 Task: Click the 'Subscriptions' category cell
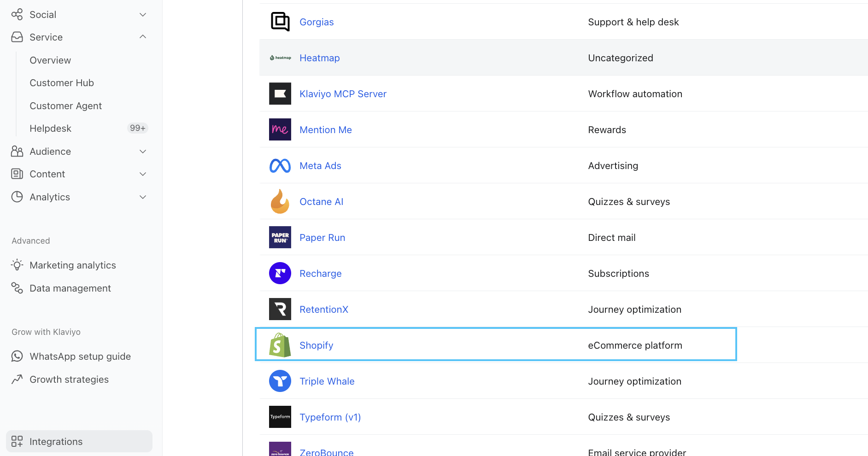[x=618, y=273]
